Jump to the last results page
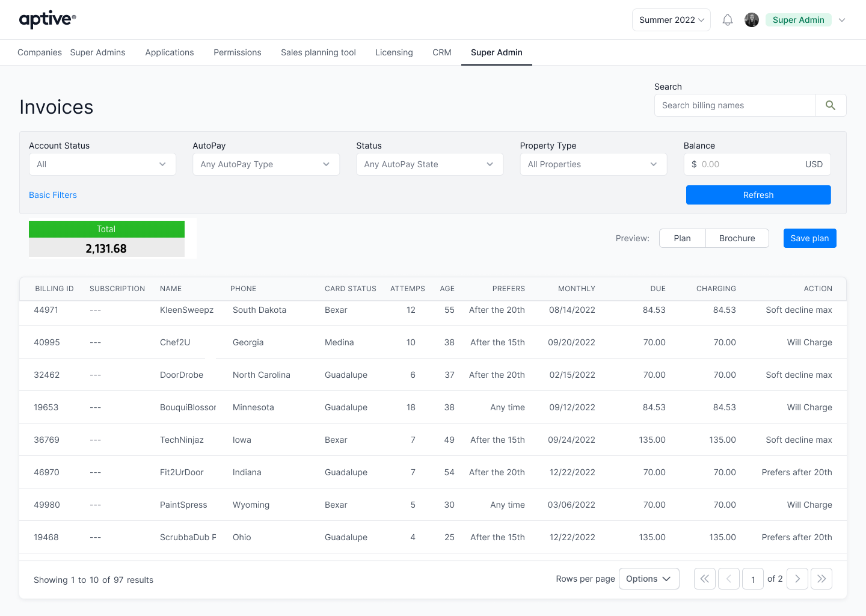This screenshot has height=616, width=866. coord(821,579)
